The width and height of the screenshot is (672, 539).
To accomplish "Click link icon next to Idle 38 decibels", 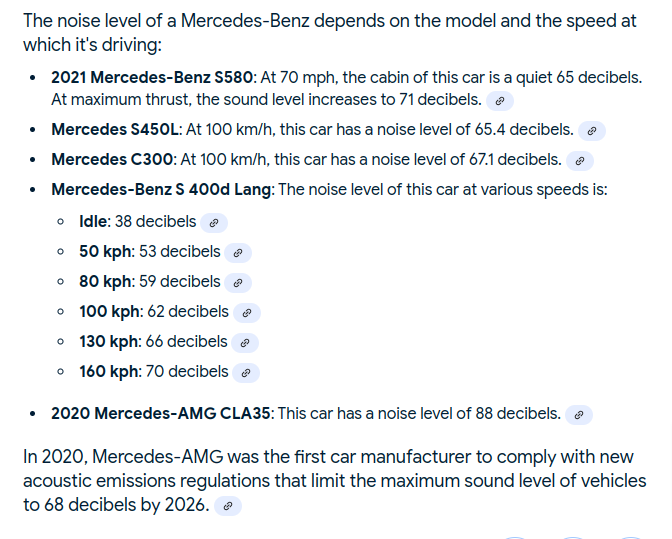I will [214, 223].
